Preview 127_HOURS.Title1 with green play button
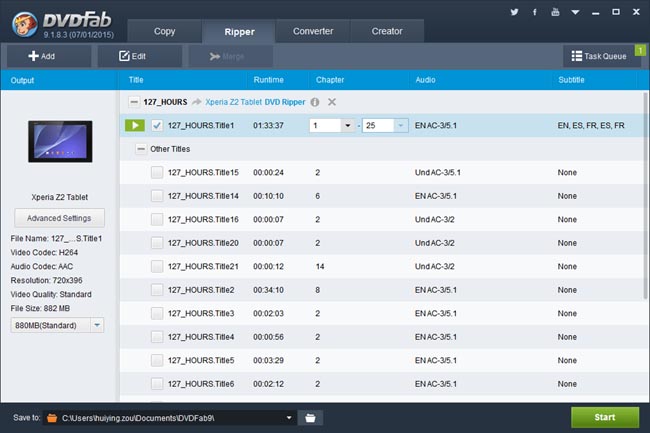 tap(135, 125)
